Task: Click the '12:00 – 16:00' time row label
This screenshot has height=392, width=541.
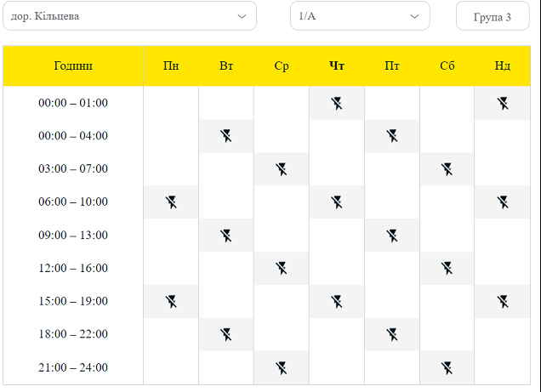Action: click(x=73, y=269)
